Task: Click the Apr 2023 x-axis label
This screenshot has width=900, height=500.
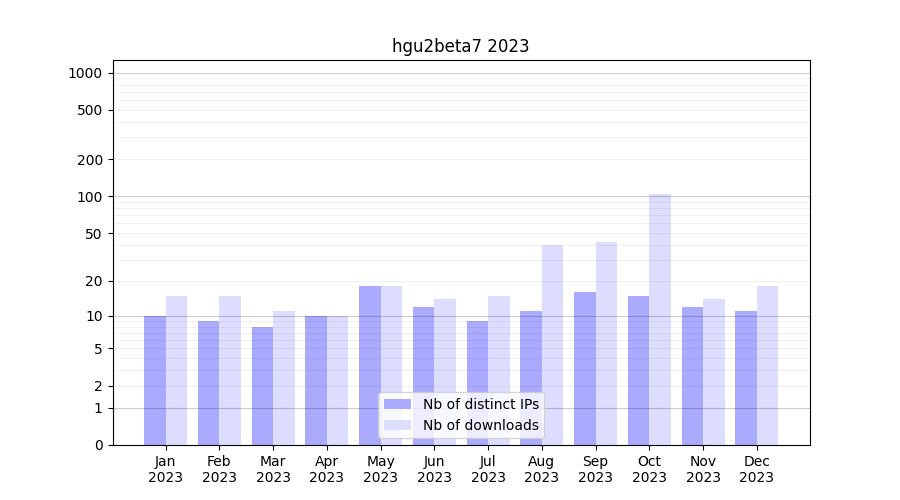Action: pyautogui.click(x=327, y=469)
